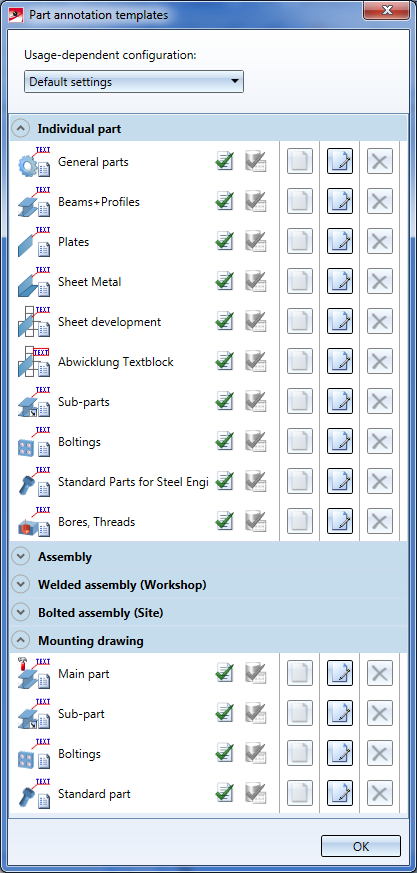Click the Beams+Profiles annotation icon
This screenshot has height=873, width=417.
point(34,202)
